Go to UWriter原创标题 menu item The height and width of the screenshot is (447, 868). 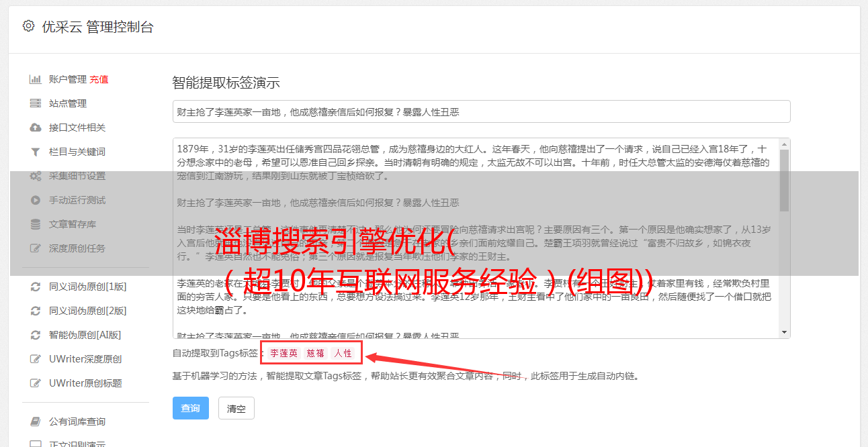coord(85,383)
